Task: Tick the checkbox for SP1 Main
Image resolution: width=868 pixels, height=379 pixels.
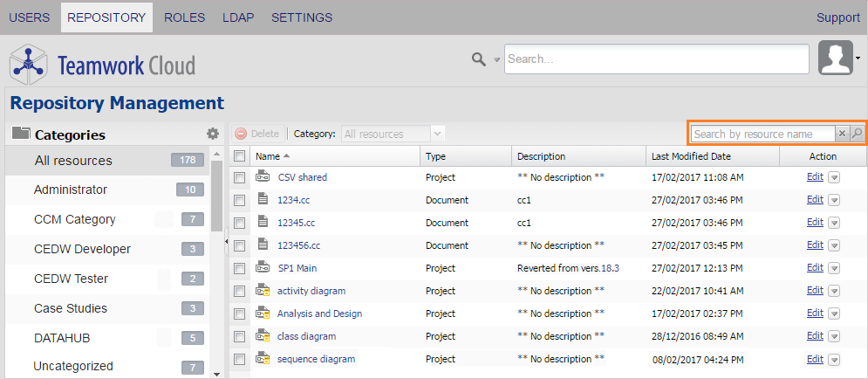Action: point(240,268)
